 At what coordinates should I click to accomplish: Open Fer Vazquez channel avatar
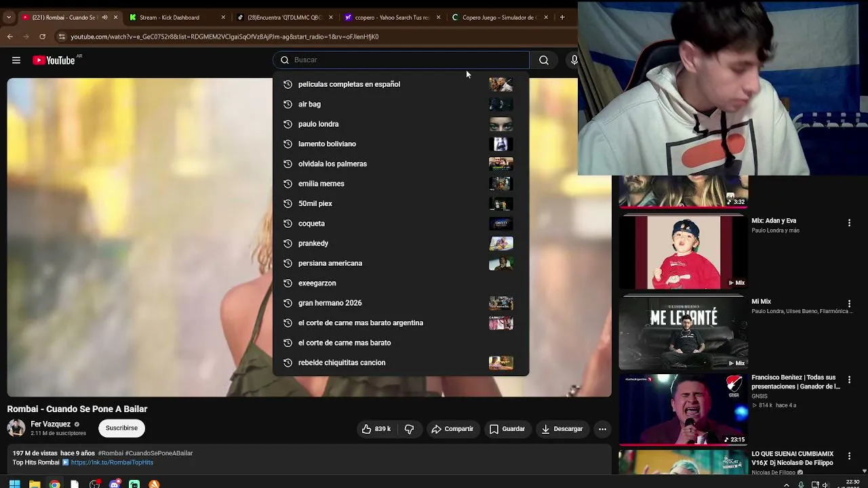point(16,428)
